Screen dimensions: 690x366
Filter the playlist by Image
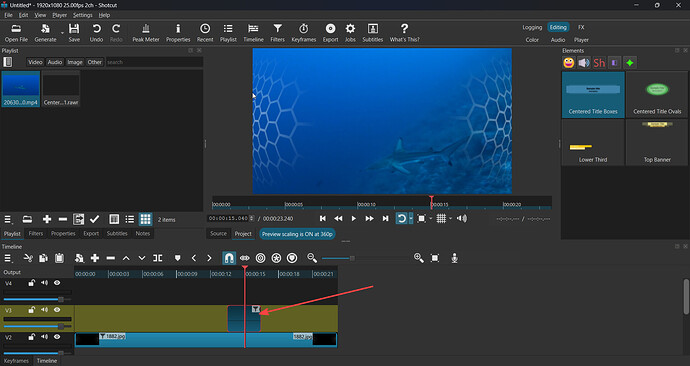coord(75,62)
